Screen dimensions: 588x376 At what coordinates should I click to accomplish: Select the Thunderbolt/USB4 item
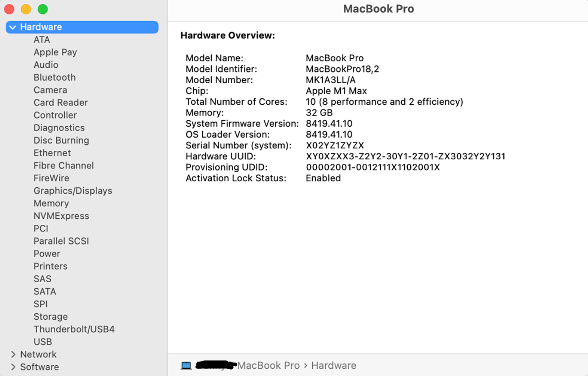click(x=74, y=330)
